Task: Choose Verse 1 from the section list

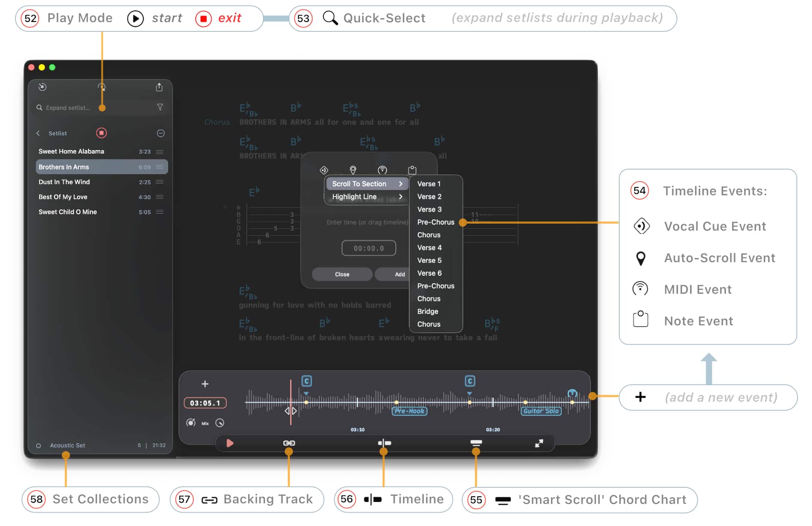Action: point(429,184)
